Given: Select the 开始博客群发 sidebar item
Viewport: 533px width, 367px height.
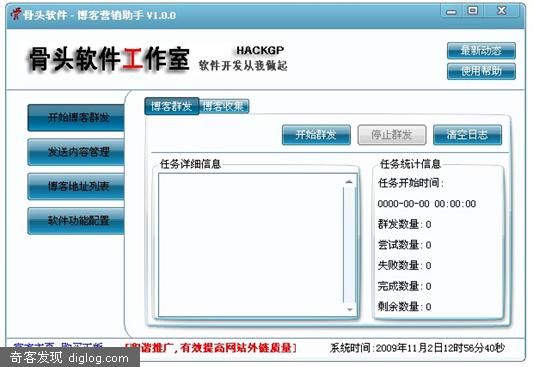Looking at the screenshot, I should point(76,118).
